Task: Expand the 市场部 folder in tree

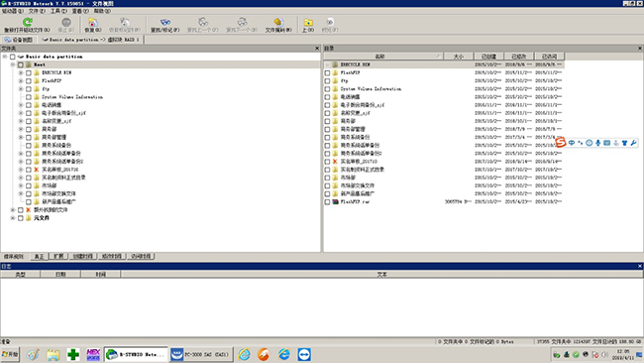Action: point(21,185)
